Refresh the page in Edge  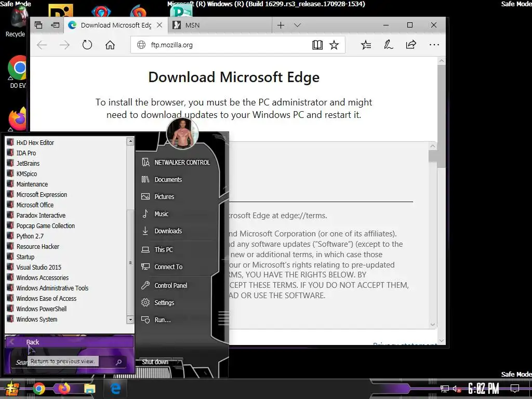[87, 45]
